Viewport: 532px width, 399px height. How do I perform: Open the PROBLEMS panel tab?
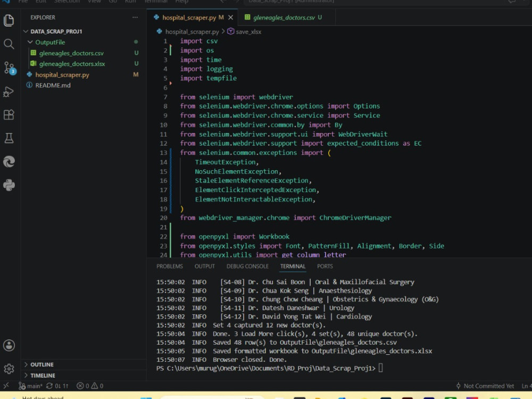pyautogui.click(x=170, y=267)
